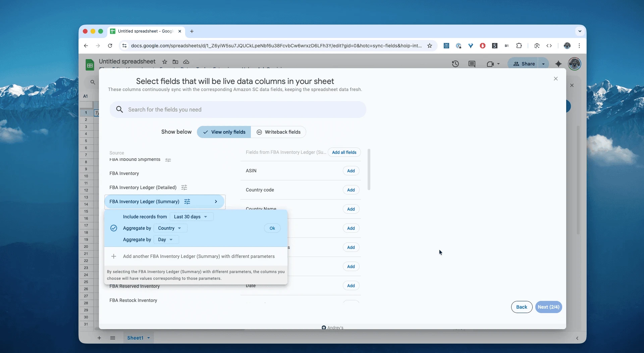The width and height of the screenshot is (644, 353).
Task: Click the browser address bar URL
Action: pyautogui.click(x=276, y=46)
